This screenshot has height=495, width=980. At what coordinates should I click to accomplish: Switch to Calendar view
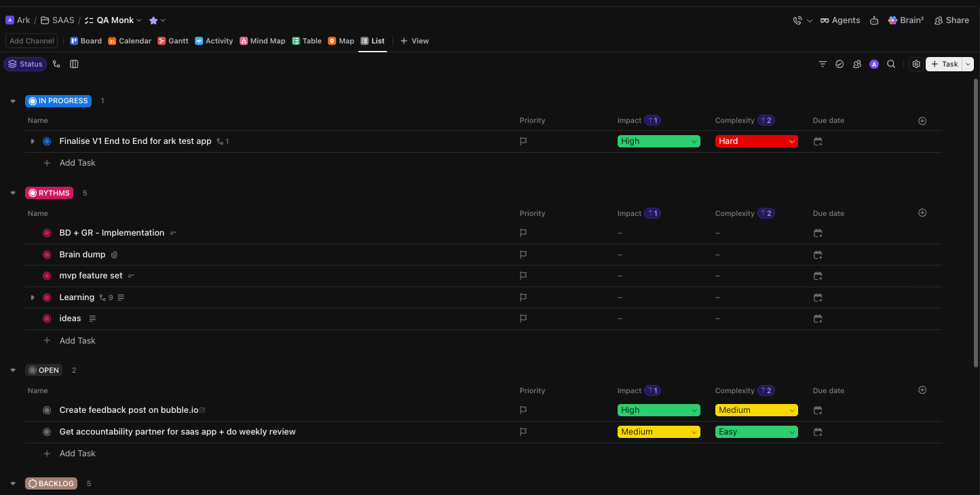click(130, 41)
